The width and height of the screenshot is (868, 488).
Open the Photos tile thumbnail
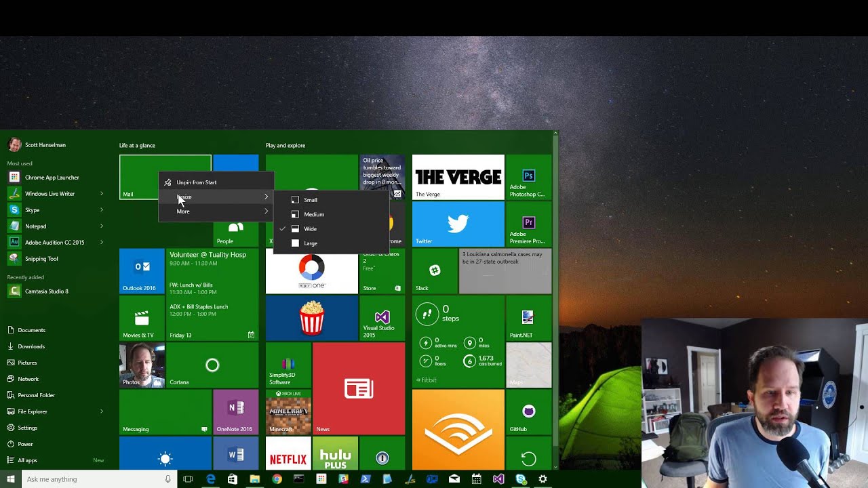(142, 365)
